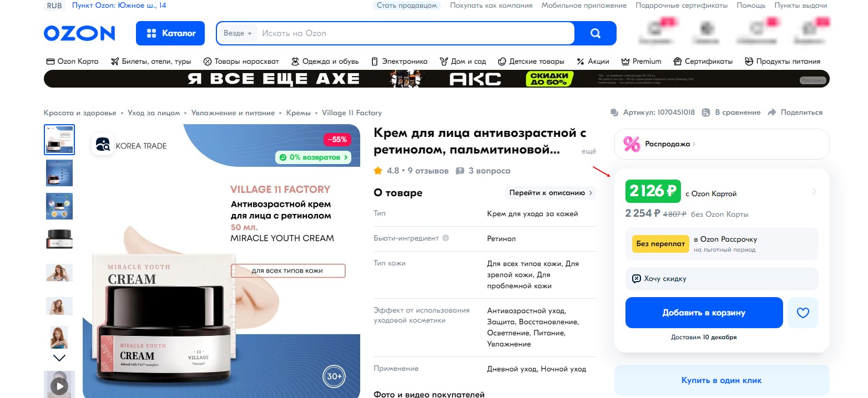Image resolution: width=868 pixels, height=398 pixels.
Task: Open the Ozon Card price details chevron
Action: 814,191
